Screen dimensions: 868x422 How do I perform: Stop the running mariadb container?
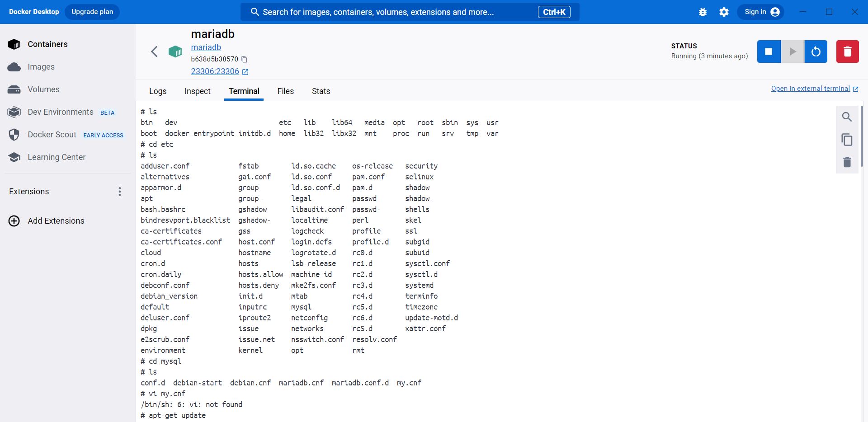point(769,52)
